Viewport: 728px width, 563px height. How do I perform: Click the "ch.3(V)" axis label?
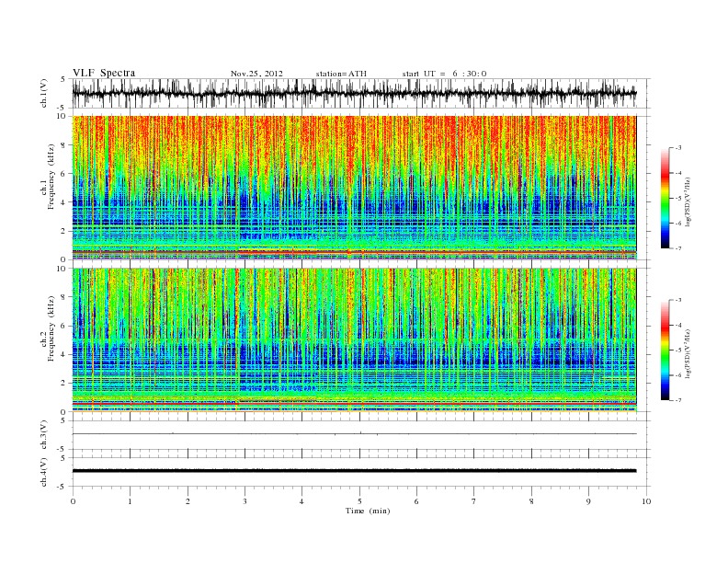click(43, 435)
